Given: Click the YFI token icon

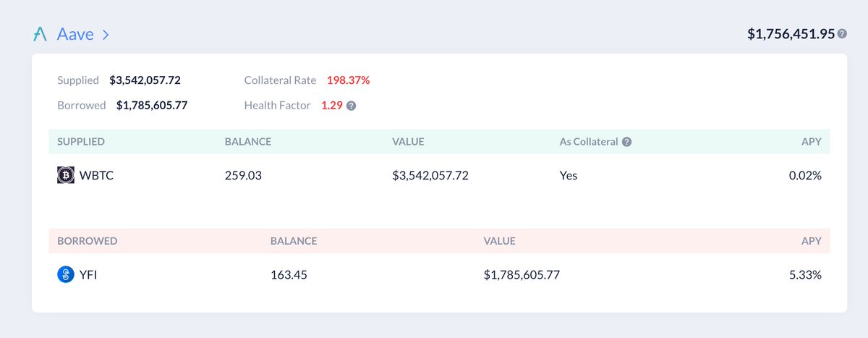Looking at the screenshot, I should (66, 275).
